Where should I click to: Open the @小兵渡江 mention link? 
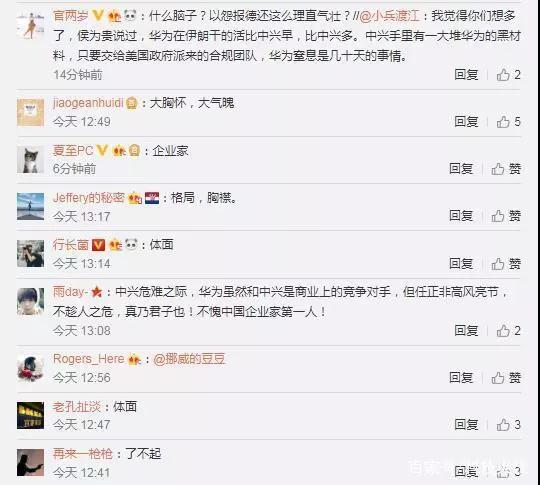389,16
